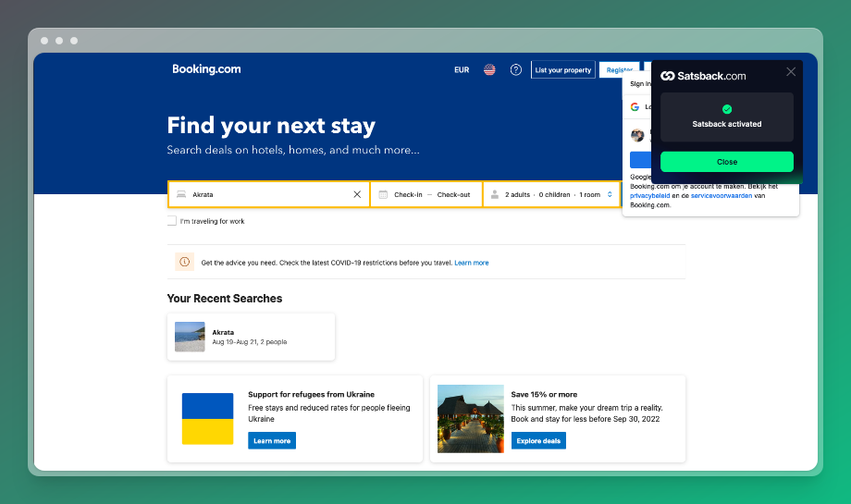Click the calendar icon for dates

coord(383,194)
